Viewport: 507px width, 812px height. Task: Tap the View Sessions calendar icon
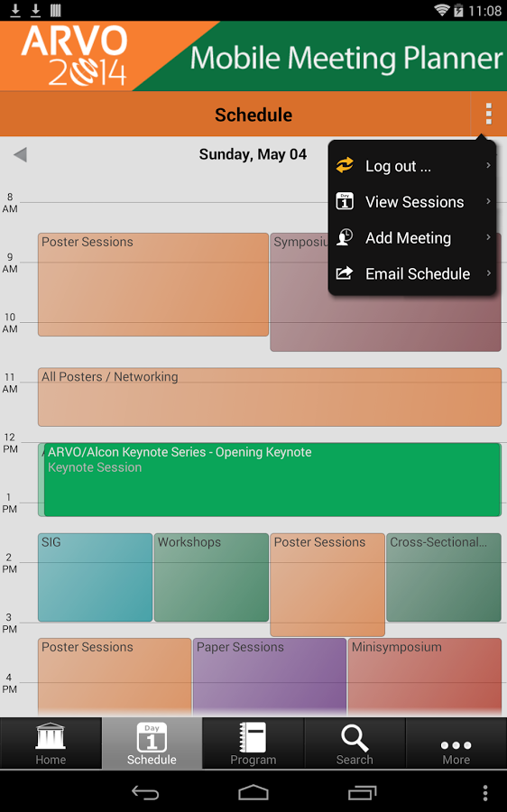click(x=345, y=201)
